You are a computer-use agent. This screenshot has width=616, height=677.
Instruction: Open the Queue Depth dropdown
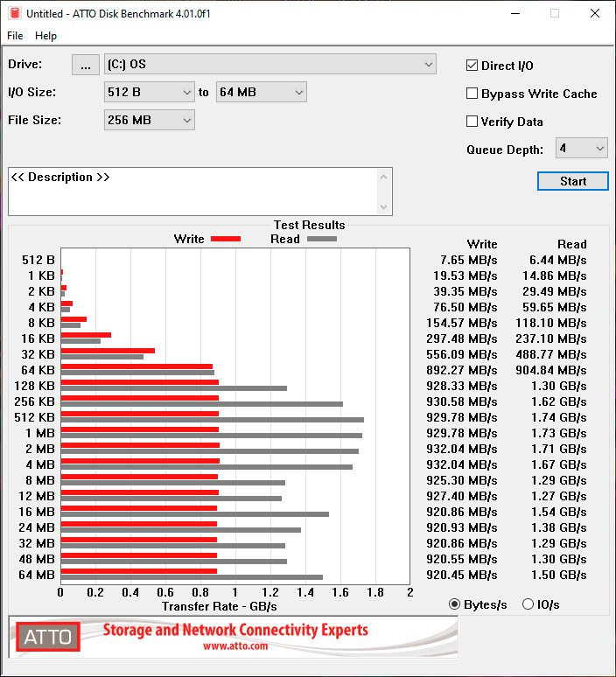[x=582, y=148]
